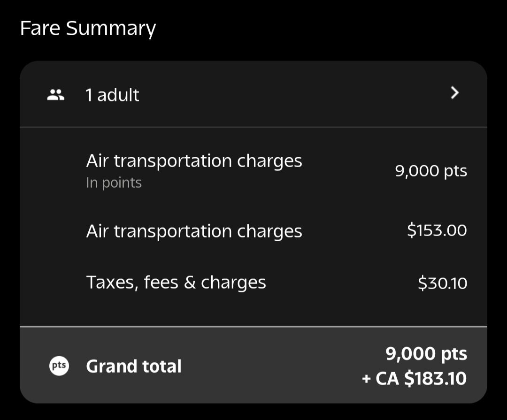Screen dimensions: 507x420
Task: Open the Taxes, fees & charges line
Action: click(176, 283)
